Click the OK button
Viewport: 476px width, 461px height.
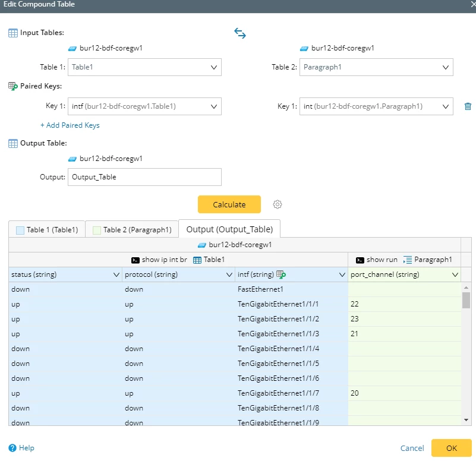pyautogui.click(x=452, y=449)
